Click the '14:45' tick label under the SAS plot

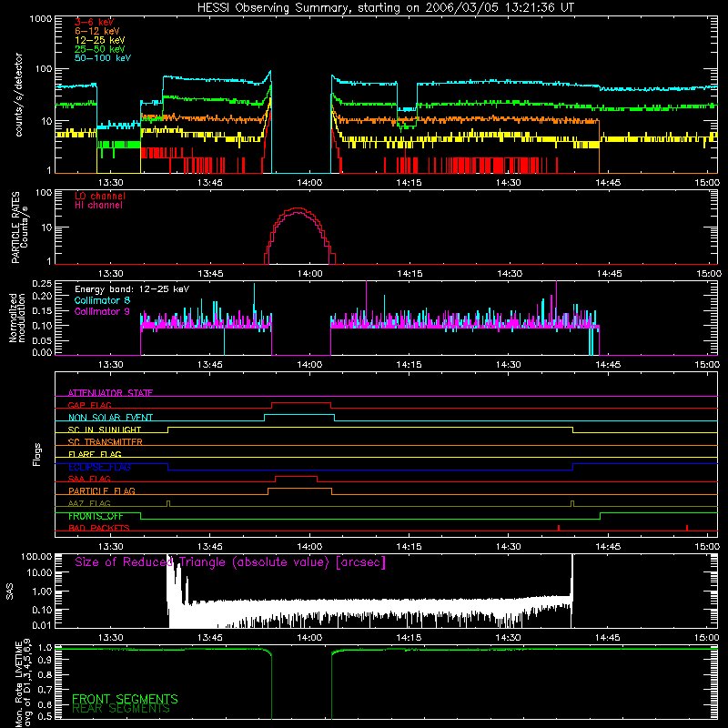(608, 638)
